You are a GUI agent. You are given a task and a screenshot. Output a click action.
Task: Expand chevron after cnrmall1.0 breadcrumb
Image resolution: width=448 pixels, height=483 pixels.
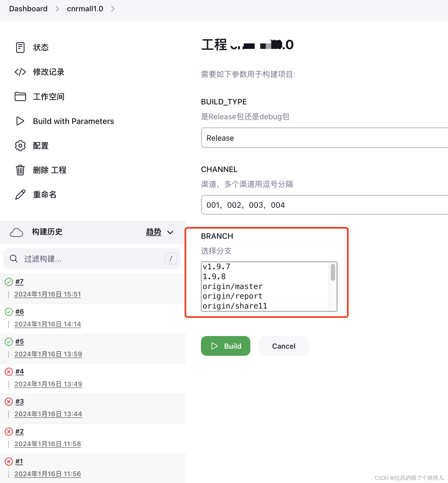[x=113, y=9]
